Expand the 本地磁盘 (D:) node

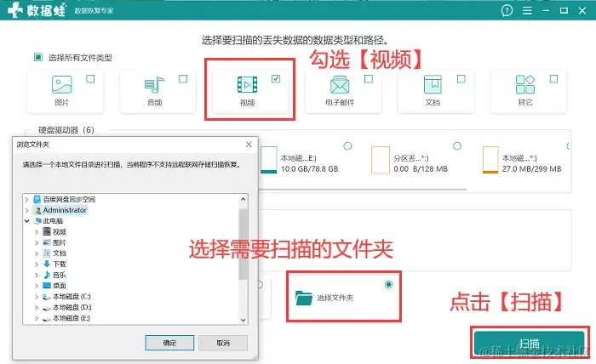click(x=37, y=308)
